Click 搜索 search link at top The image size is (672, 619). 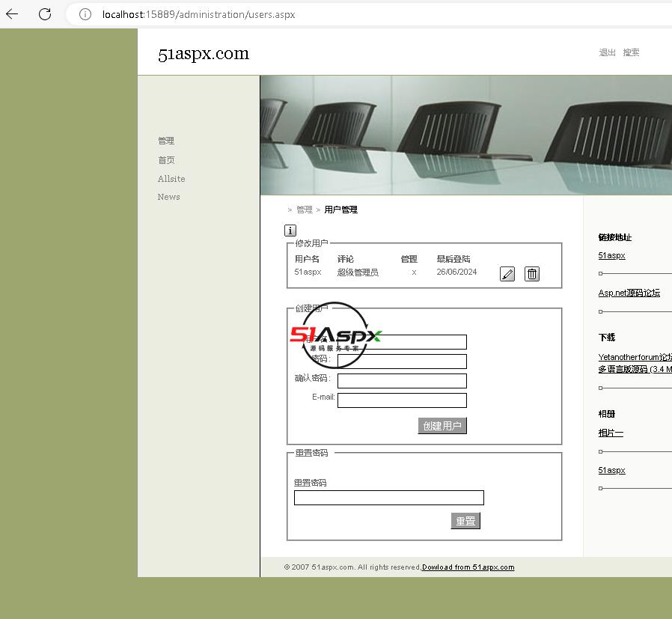click(631, 52)
